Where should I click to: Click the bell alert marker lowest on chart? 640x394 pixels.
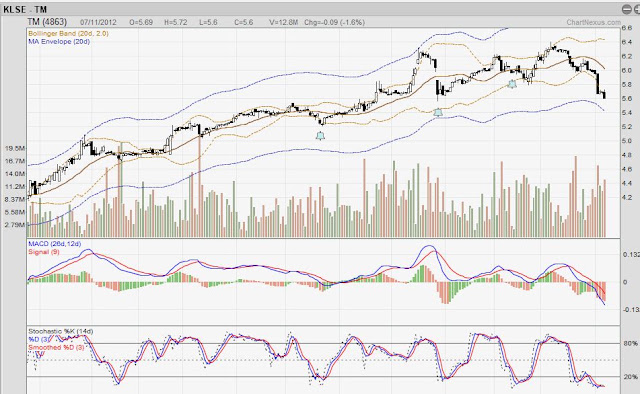point(320,136)
